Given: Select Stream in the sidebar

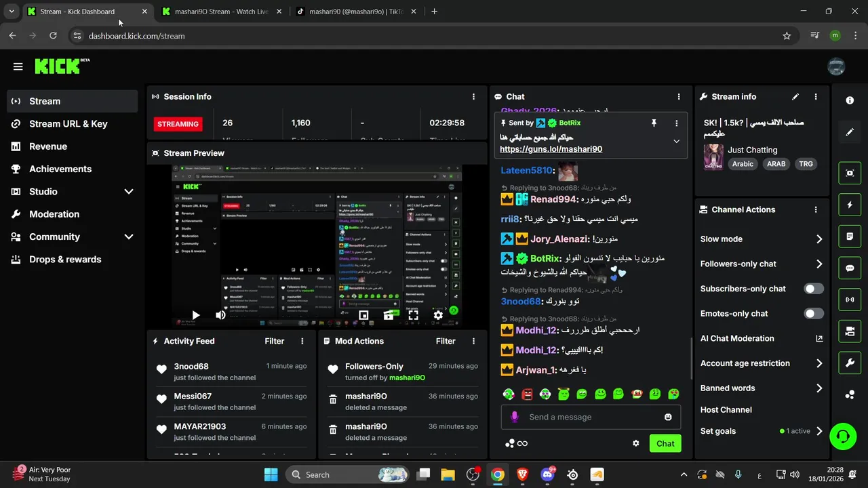Looking at the screenshot, I should coord(72,101).
